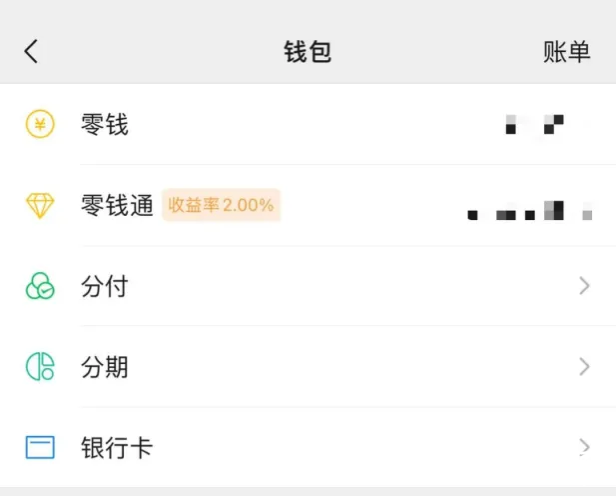616x496 pixels.
Task: Open the 分期 row label
Action: pos(104,367)
